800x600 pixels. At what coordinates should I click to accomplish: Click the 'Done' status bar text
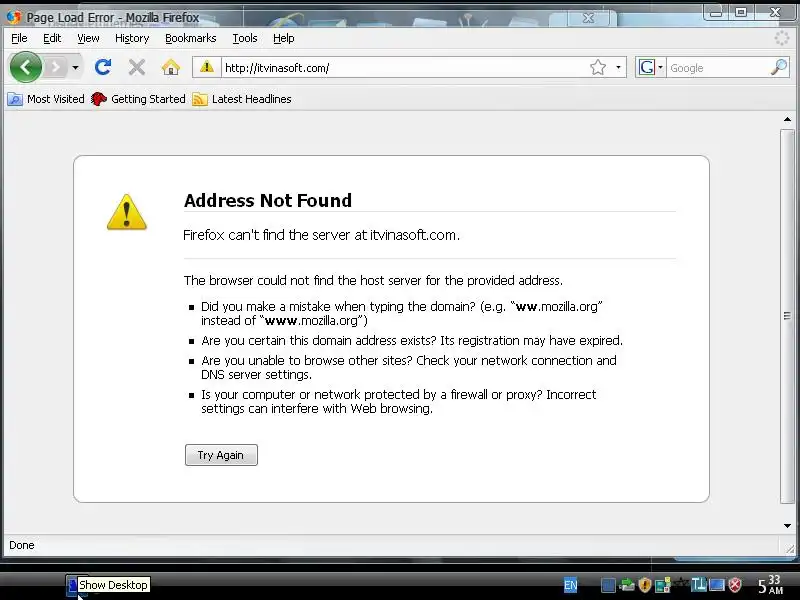tap(22, 545)
